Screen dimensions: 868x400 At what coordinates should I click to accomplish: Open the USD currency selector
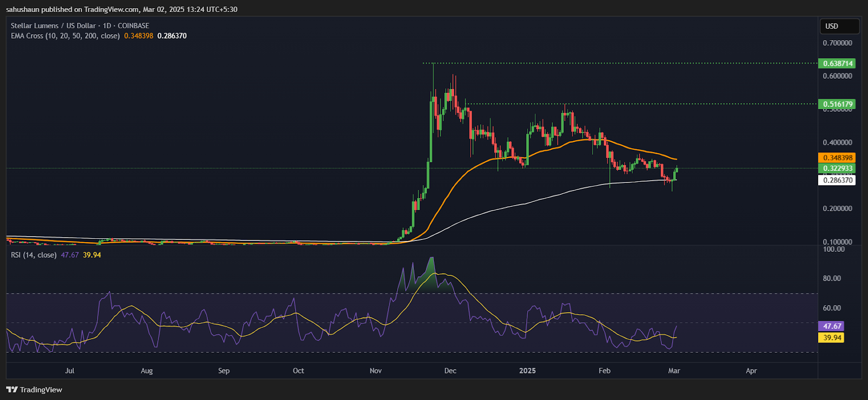[839, 26]
